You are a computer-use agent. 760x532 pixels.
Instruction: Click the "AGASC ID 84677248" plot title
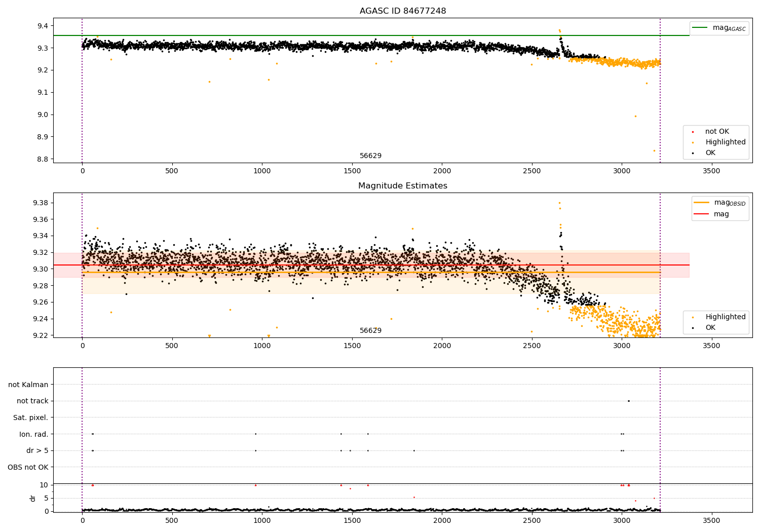point(403,11)
